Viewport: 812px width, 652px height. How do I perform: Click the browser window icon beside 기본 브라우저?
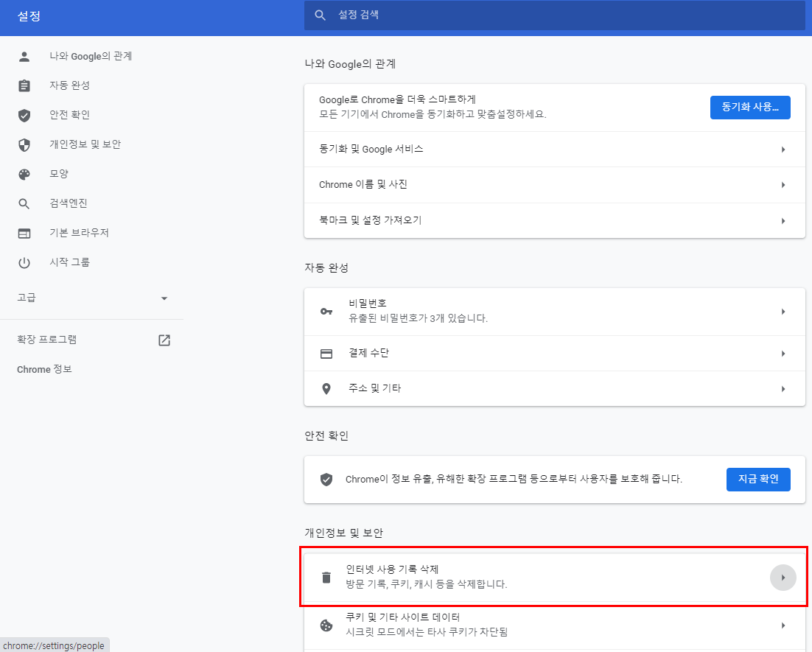24,233
